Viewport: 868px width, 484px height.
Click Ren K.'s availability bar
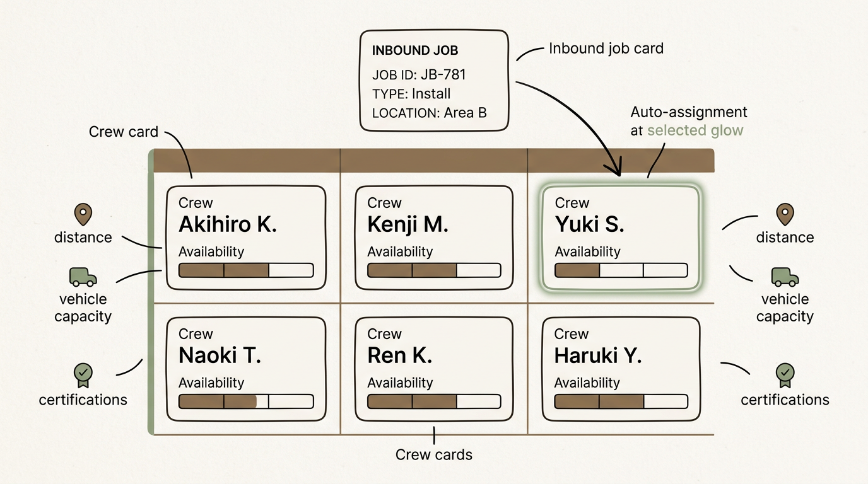(434, 401)
